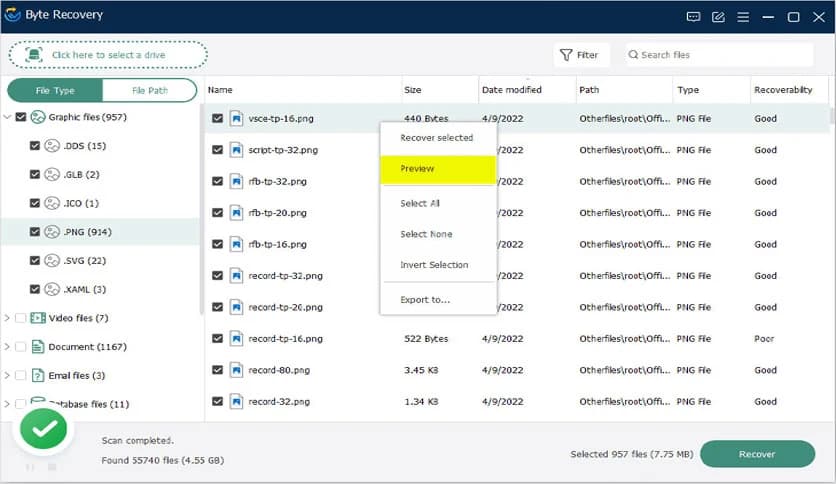Click the edit note icon in title bar

point(718,17)
